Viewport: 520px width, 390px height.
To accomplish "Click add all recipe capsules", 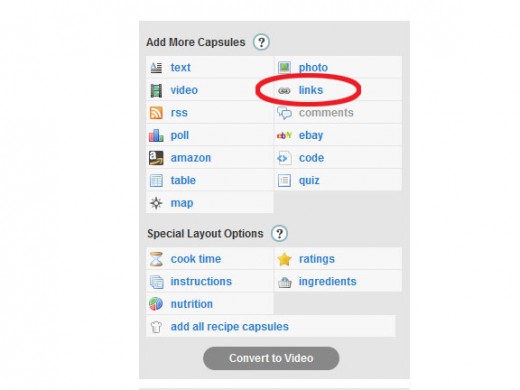I will 229,327.
